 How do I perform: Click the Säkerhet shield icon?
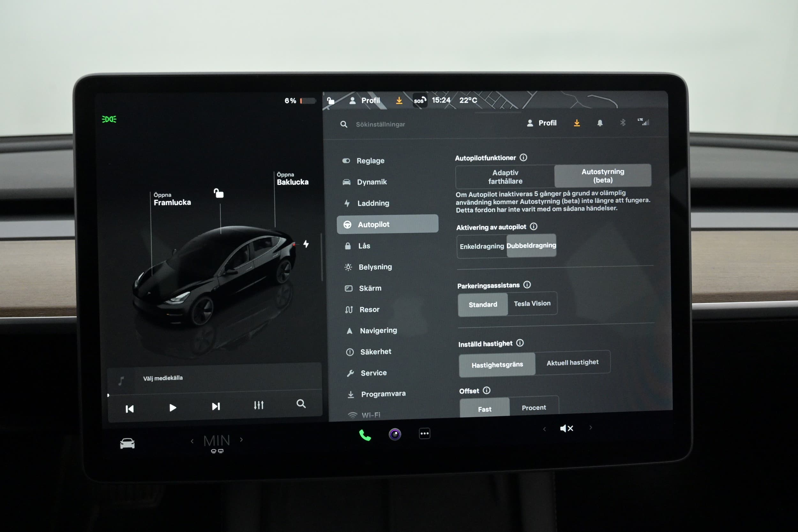(346, 351)
